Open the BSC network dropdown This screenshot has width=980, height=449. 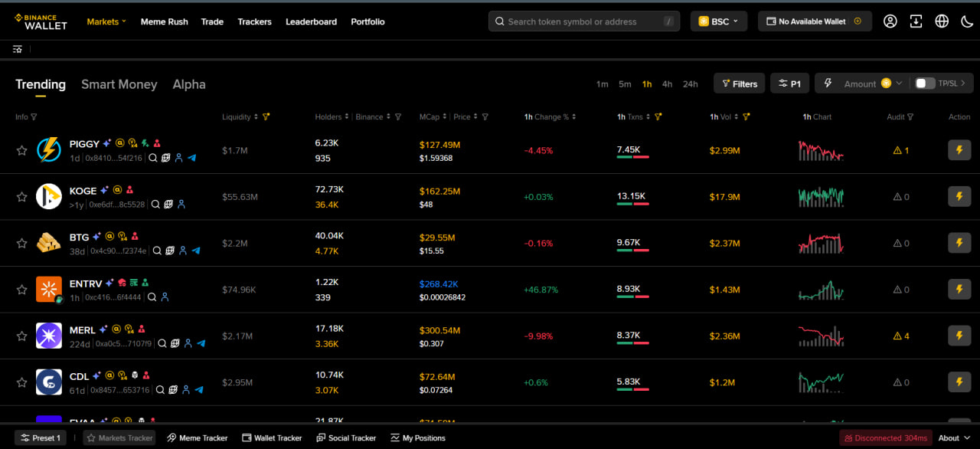(718, 21)
